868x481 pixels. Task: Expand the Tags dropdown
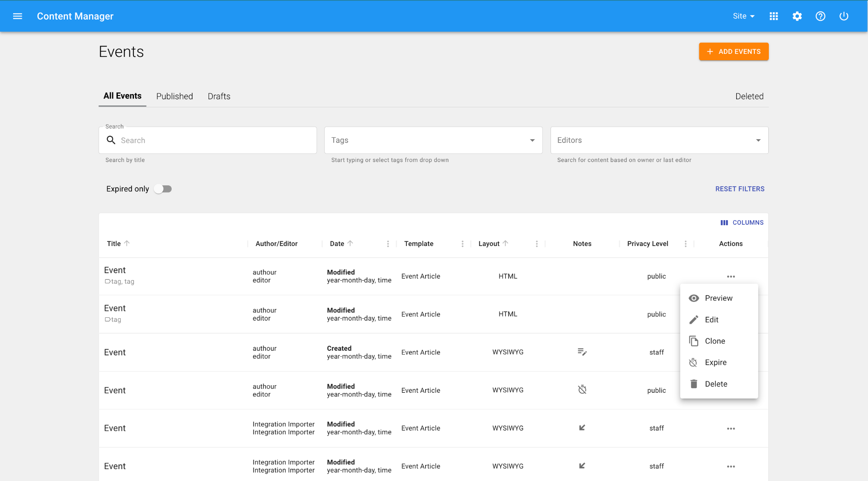click(x=532, y=140)
